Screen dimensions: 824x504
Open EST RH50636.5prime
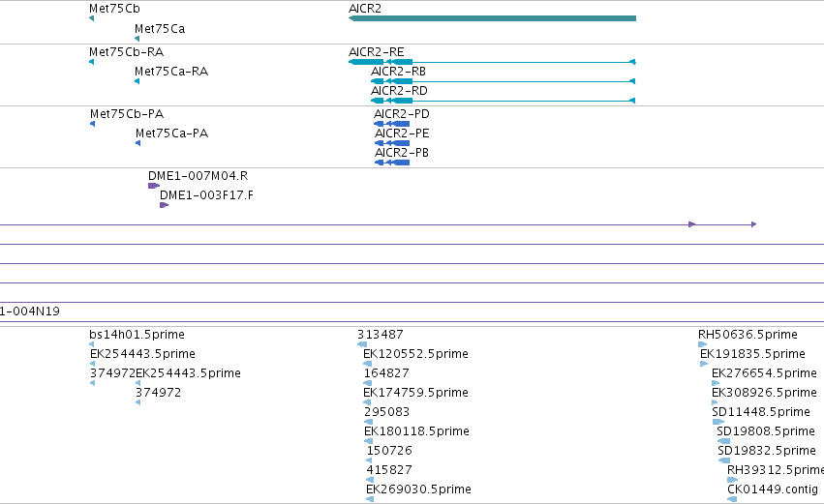pos(748,335)
